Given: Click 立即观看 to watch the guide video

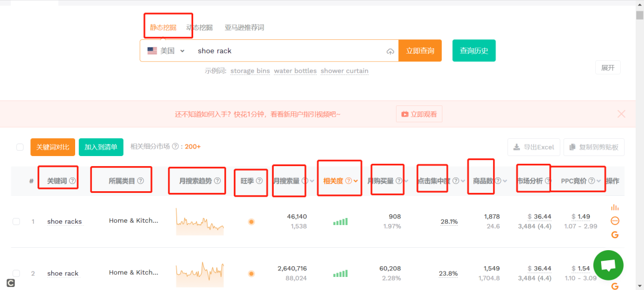Looking at the screenshot, I should [419, 114].
